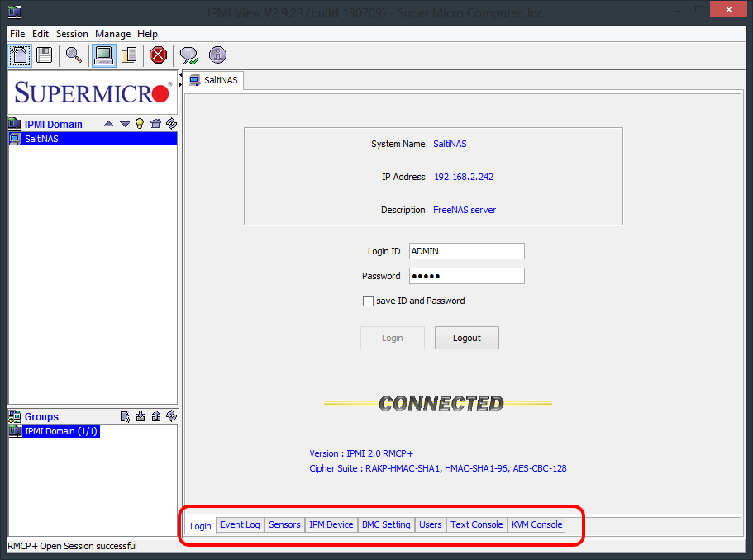The image size is (753, 560).
Task: Expand left panel with the splitter right arrow
Action: 181,85
